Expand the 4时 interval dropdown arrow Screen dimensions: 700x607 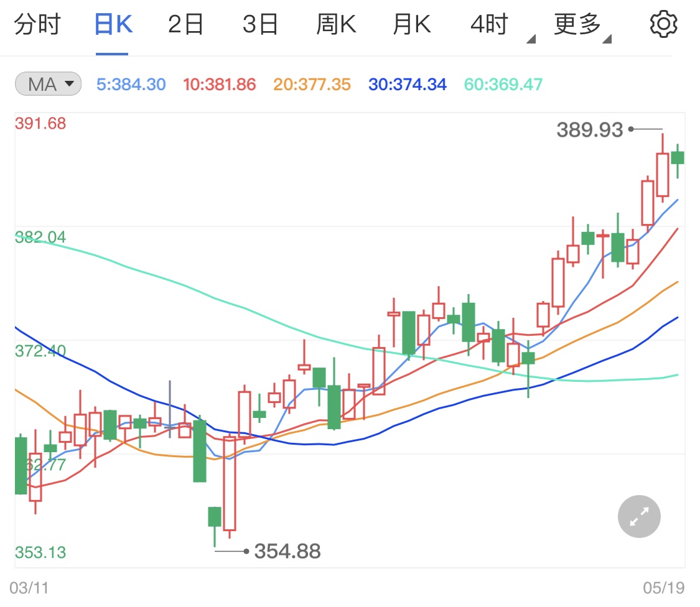point(532,37)
